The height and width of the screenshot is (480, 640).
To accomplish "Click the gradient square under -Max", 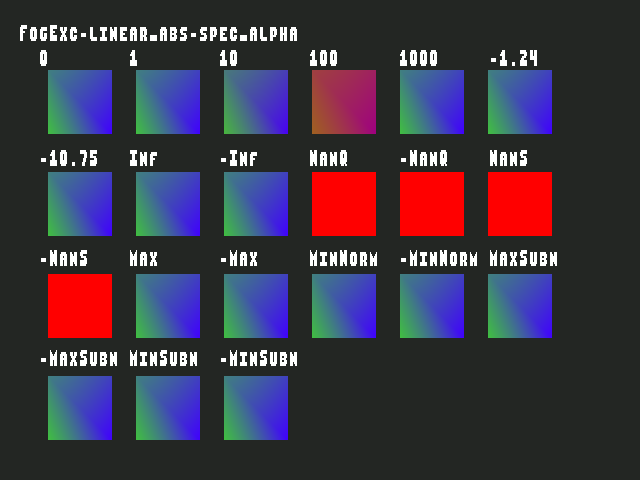I will click(x=256, y=306).
